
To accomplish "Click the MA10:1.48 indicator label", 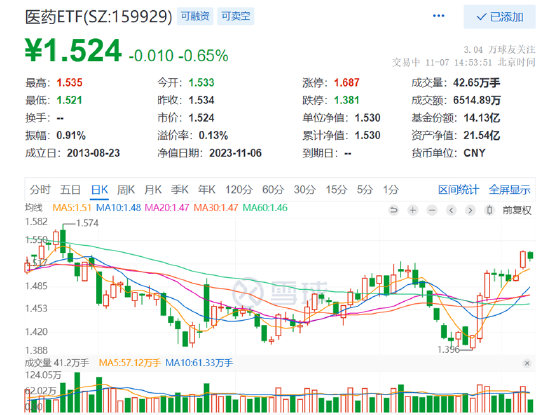I will tap(118, 208).
